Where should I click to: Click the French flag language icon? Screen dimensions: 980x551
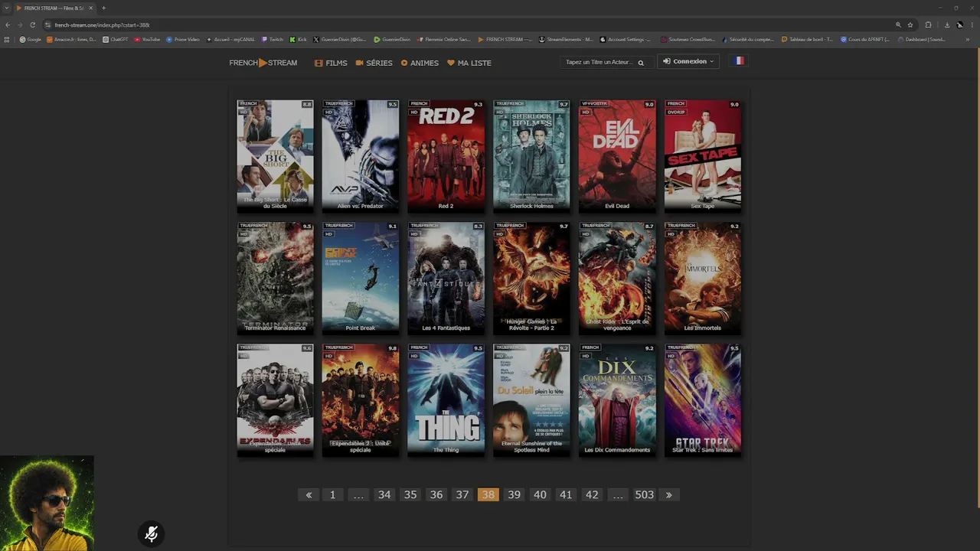click(x=739, y=60)
